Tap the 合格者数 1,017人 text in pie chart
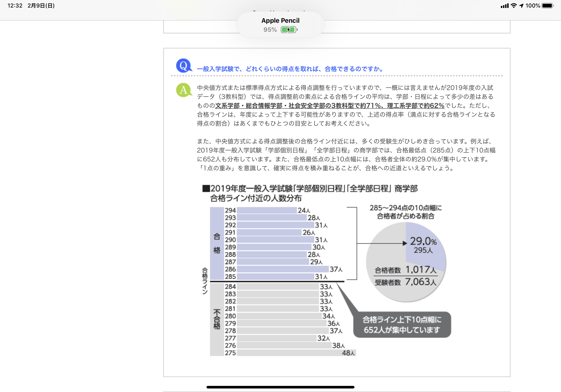 pos(406,270)
